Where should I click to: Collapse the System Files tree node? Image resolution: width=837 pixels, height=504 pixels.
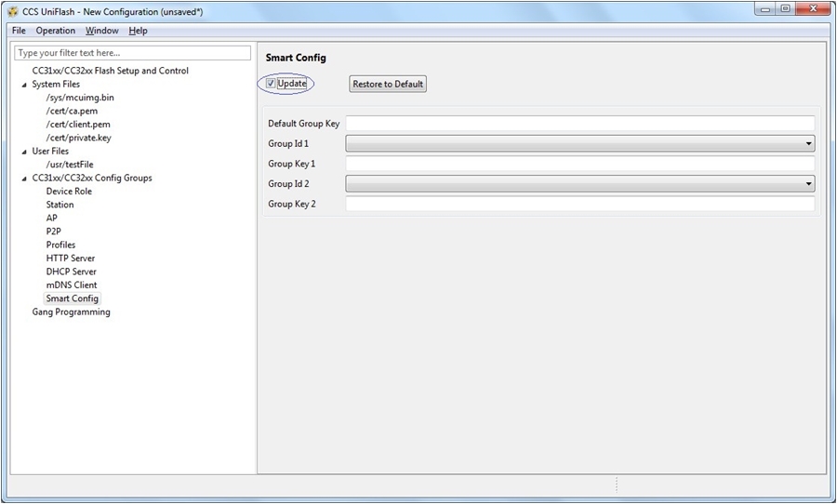pos(24,85)
